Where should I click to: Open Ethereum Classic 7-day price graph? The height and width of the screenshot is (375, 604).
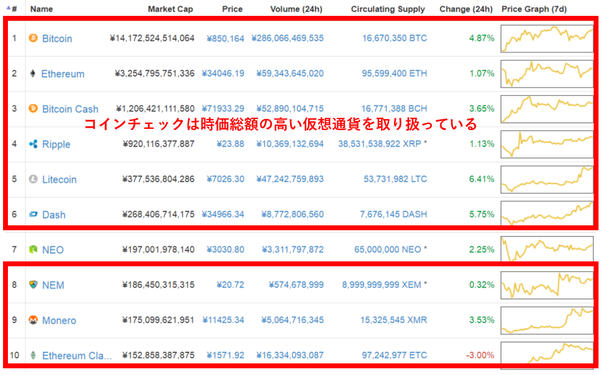tap(547, 353)
